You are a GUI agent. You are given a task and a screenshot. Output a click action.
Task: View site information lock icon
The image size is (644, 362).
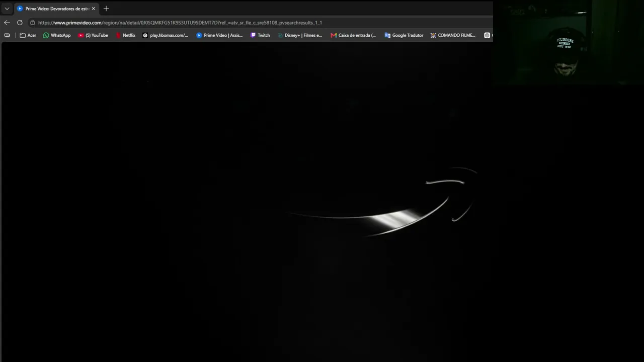point(33,23)
